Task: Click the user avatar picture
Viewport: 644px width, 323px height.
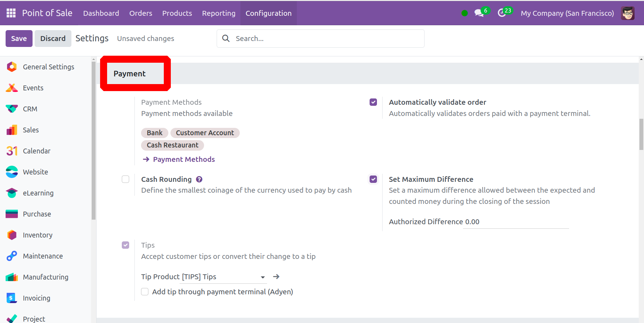Action: (628, 13)
